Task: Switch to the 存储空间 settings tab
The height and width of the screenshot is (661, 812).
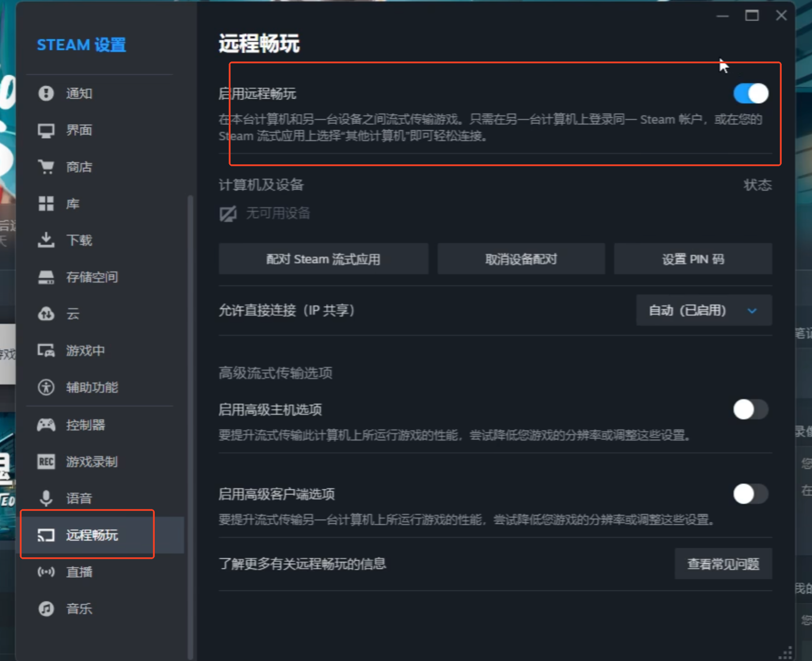Action: pyautogui.click(x=92, y=277)
